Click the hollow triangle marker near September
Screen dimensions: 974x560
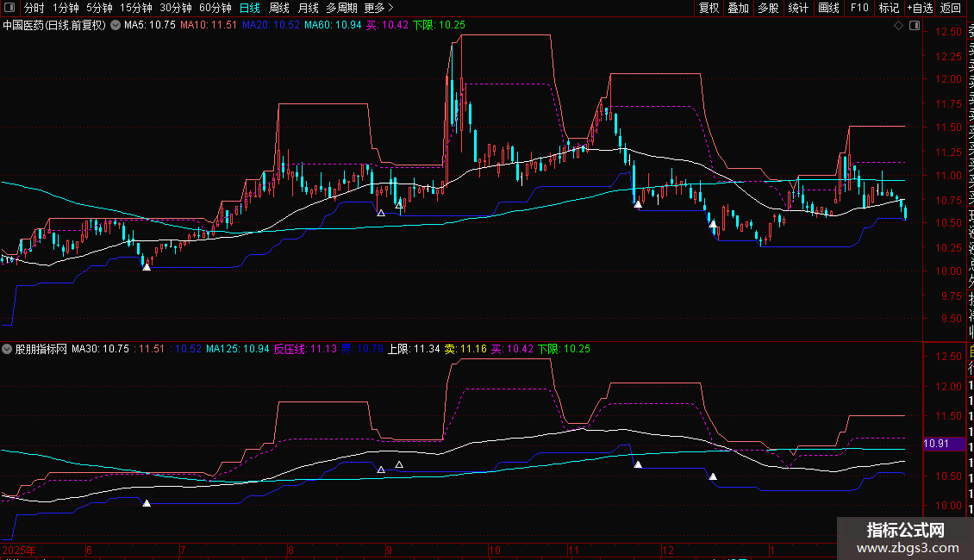(381, 212)
